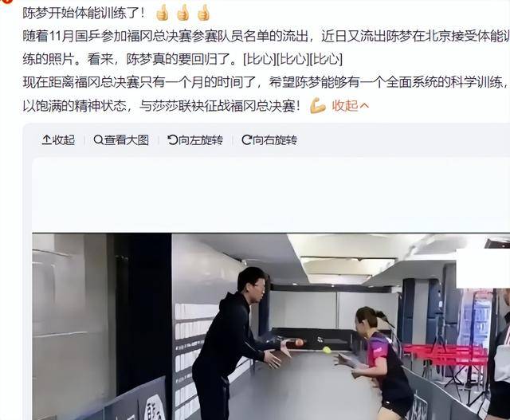The image size is (510, 420).
Task: Click the clockwise rotate right icon
Action: pos(246,140)
